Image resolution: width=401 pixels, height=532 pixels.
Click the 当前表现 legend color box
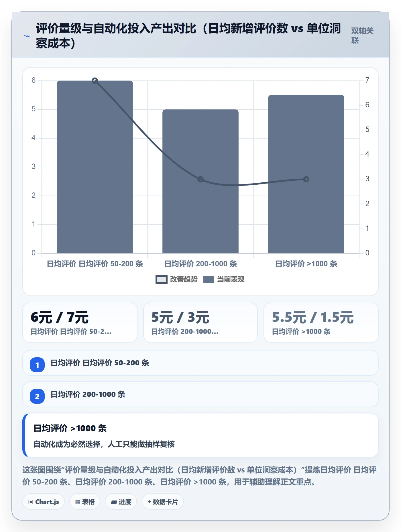209,279
